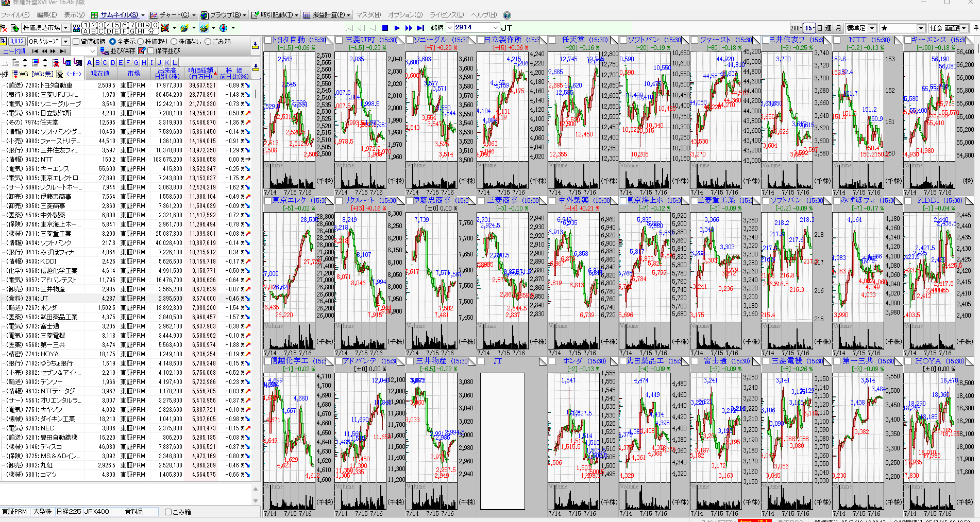The width and height of the screenshot is (980, 522).
Task: Click the purple arrow to X box icon
Action: click(78, 62)
